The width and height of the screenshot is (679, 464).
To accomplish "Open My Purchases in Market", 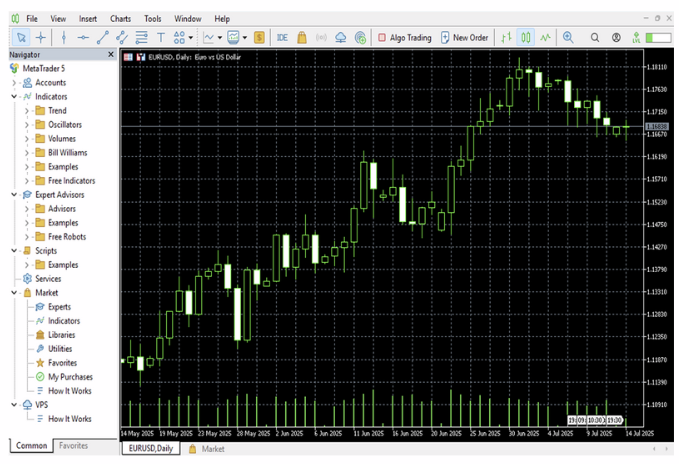I will [68, 376].
